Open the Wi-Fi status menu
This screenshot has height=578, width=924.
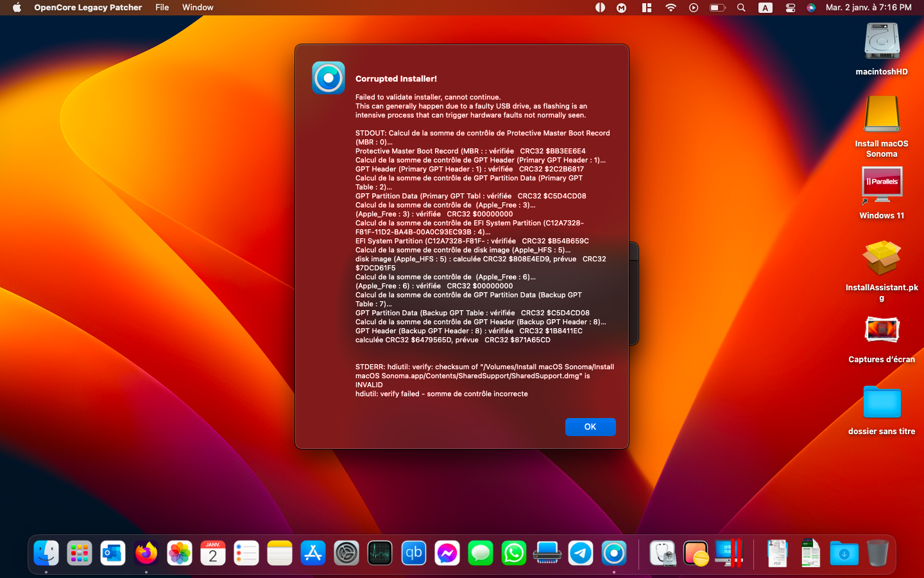click(671, 8)
